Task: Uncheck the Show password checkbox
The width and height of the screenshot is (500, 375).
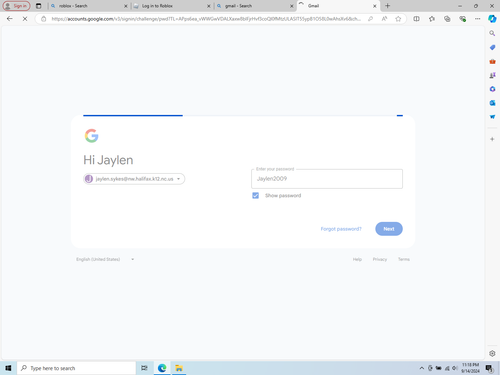Action: [256, 195]
